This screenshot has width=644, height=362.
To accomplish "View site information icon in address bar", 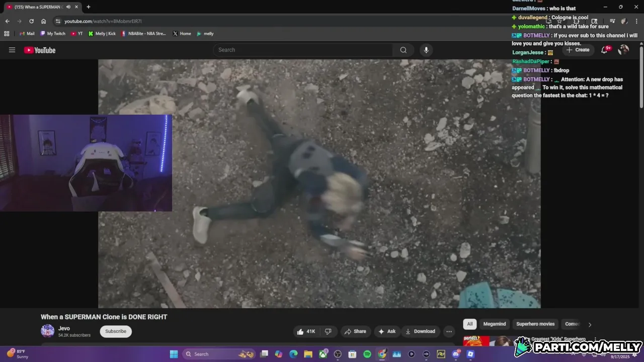I will pos(58,21).
